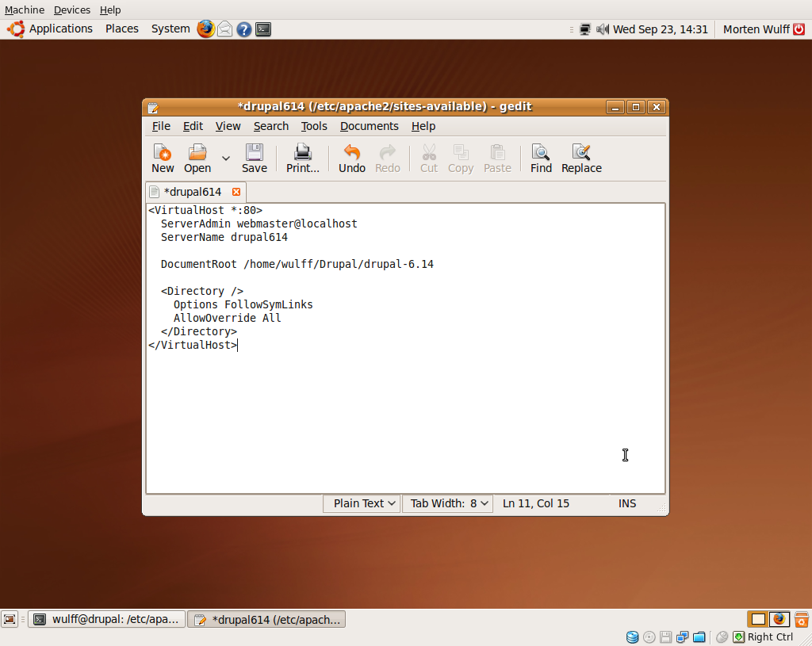Image resolution: width=812 pixels, height=646 pixels.
Task: Launch terminal from the top panel icon
Action: pos(263,29)
